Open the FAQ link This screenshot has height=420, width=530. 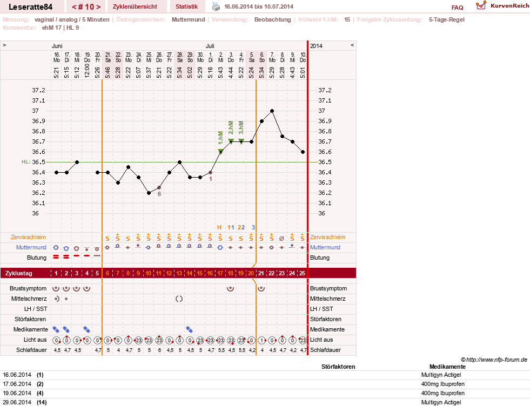[x=457, y=8]
